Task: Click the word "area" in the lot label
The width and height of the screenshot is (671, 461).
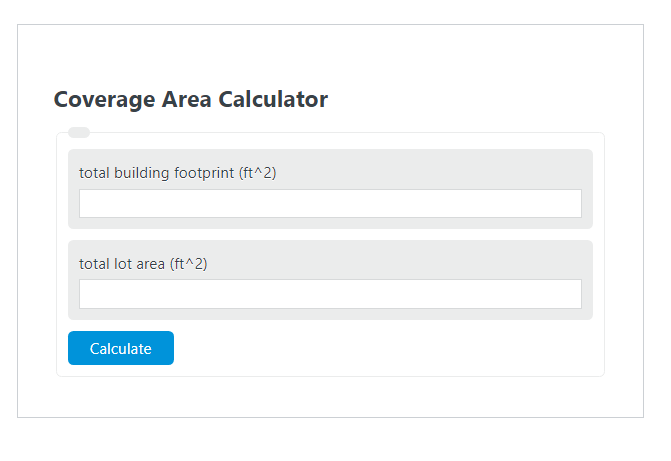Action: coord(149,263)
